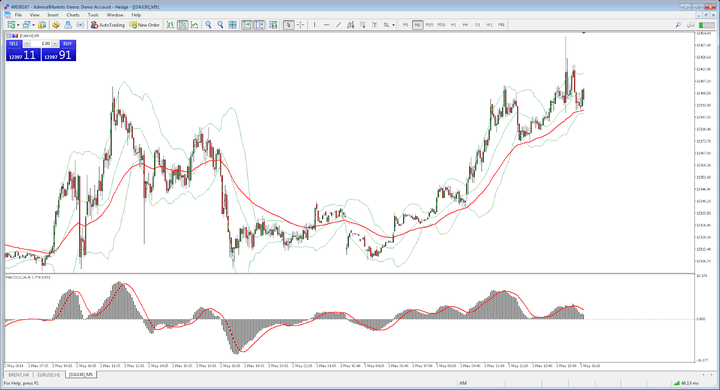Open the Navigator panel icon

(x=68, y=25)
